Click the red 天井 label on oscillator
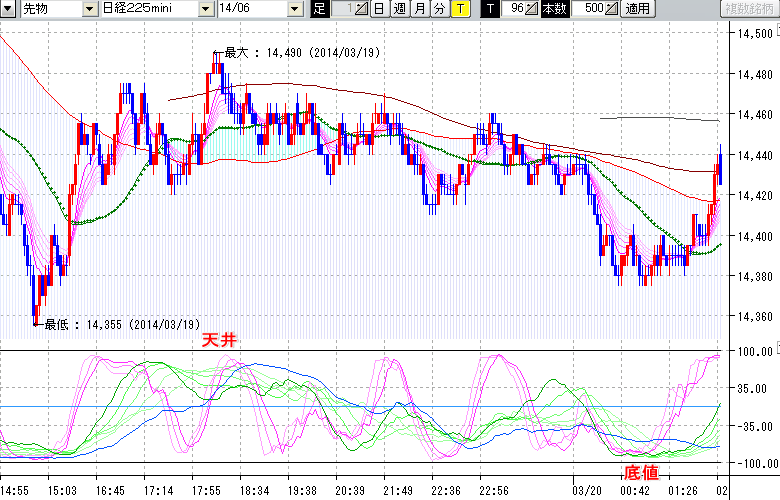The image size is (780, 500). click(219, 340)
